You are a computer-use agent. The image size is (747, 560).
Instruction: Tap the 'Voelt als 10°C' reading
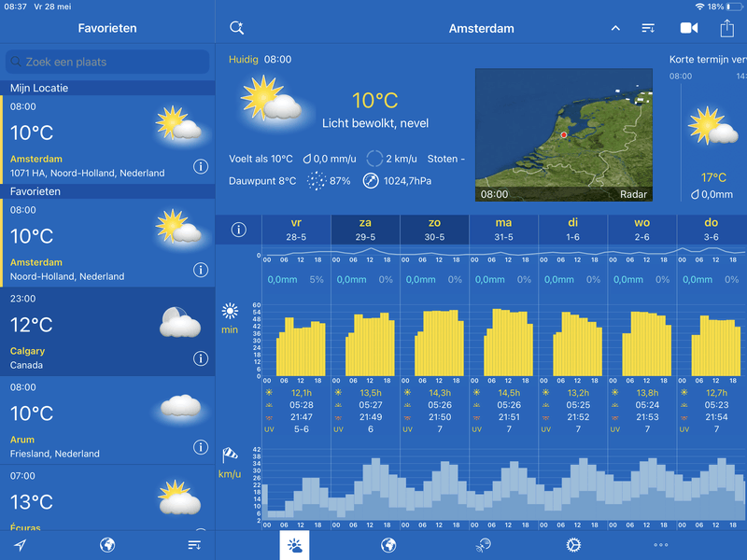261,159
